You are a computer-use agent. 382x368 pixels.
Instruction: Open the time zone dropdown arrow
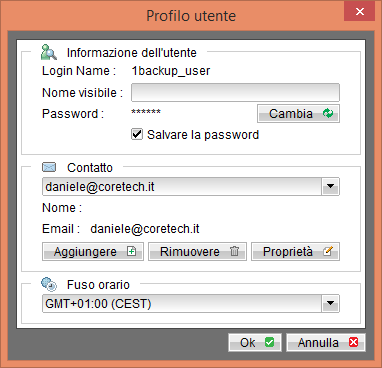tap(331, 303)
